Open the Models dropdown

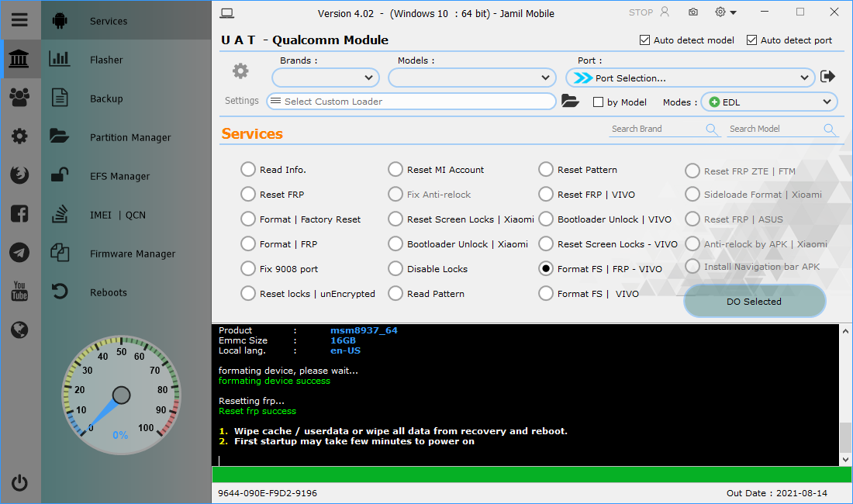point(471,78)
